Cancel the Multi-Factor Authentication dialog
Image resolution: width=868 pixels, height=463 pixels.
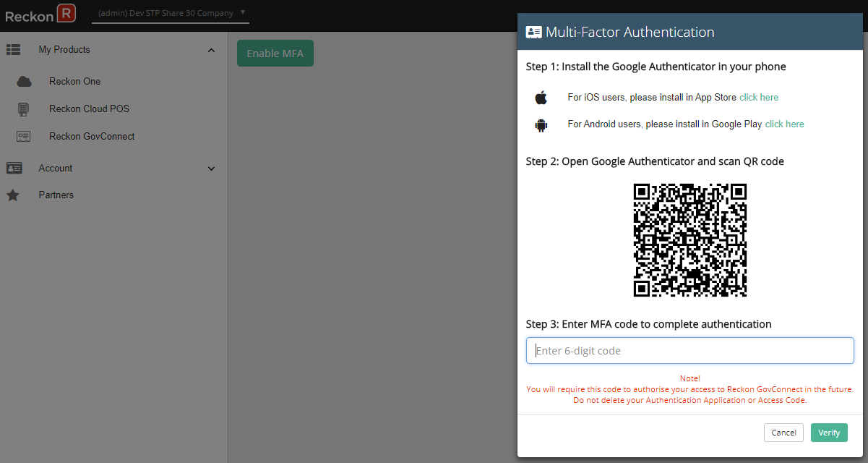[x=783, y=433]
